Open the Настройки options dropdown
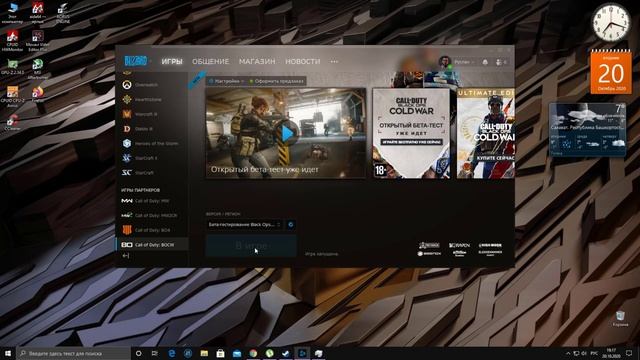 227,81
